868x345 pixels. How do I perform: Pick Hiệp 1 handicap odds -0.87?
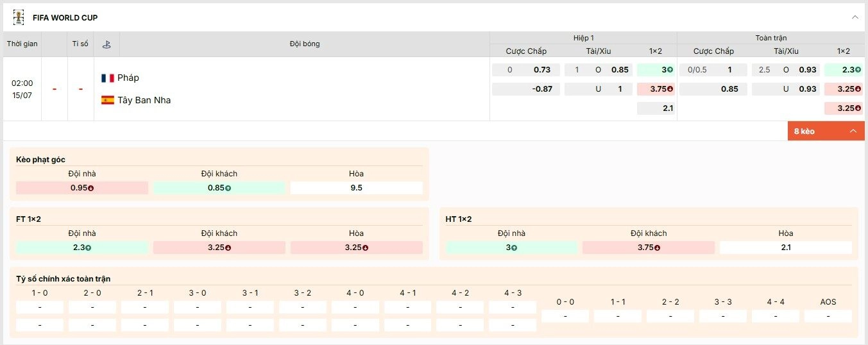point(526,89)
